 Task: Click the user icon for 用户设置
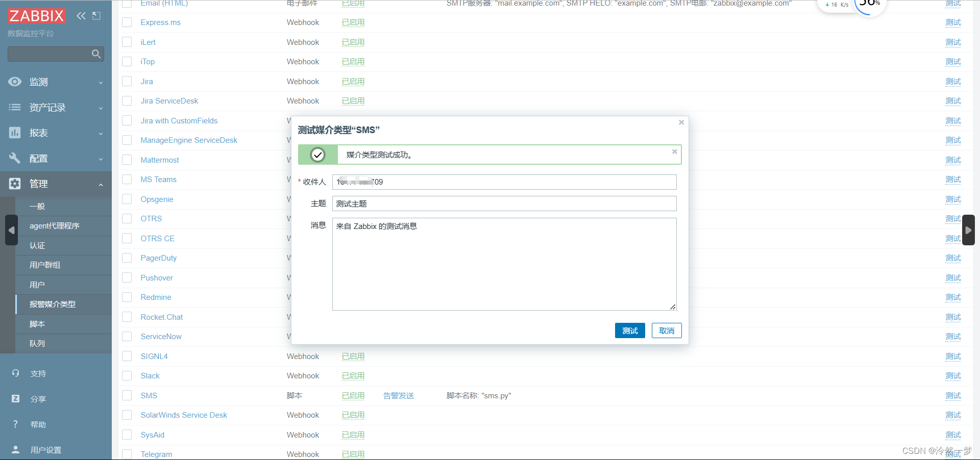pos(15,450)
